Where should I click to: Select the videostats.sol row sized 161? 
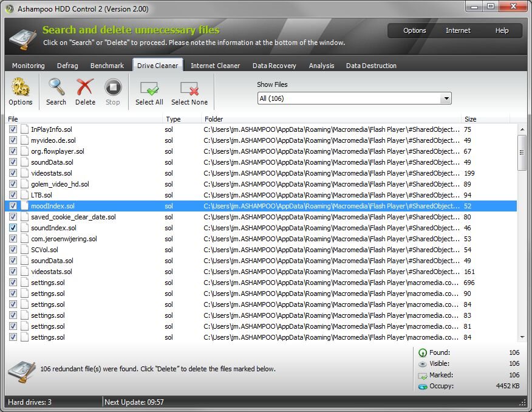tap(261, 272)
